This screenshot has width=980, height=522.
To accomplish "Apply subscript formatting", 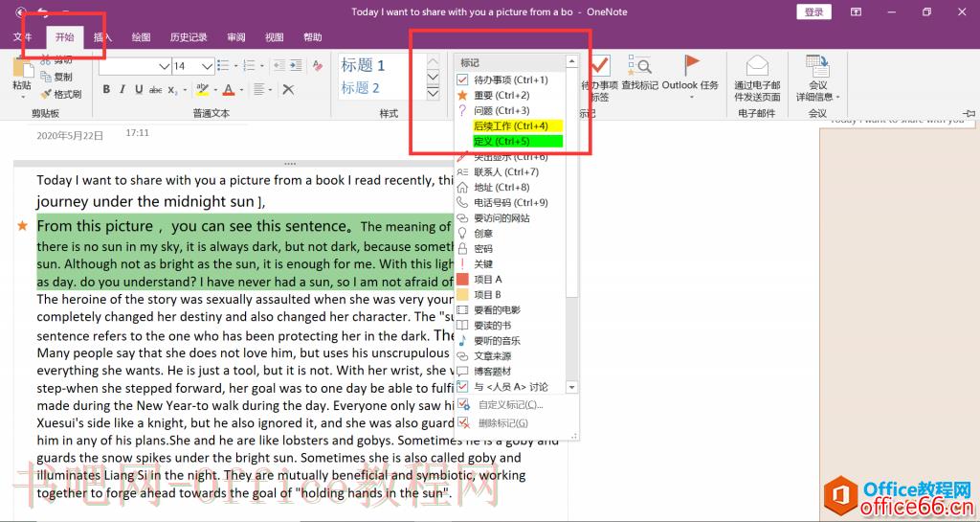I will pyautogui.click(x=172, y=90).
